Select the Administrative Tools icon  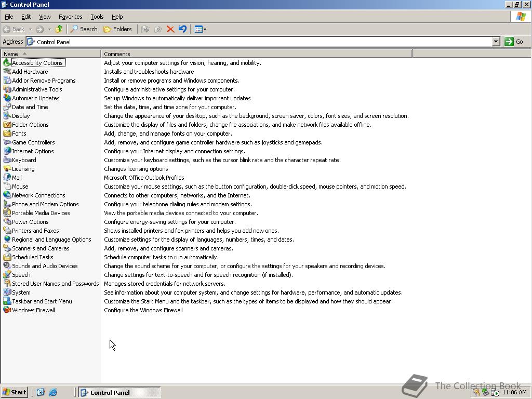(x=7, y=89)
